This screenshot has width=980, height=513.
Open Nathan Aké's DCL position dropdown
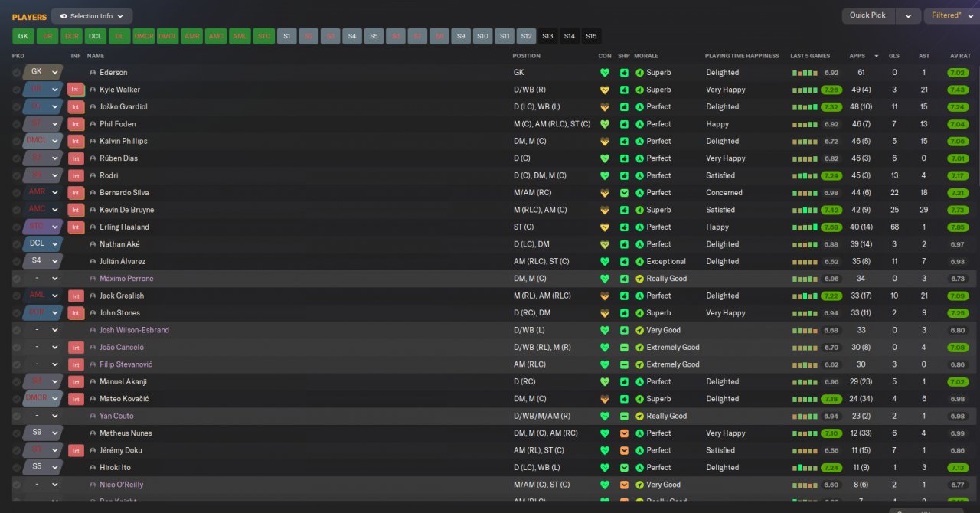tap(42, 243)
